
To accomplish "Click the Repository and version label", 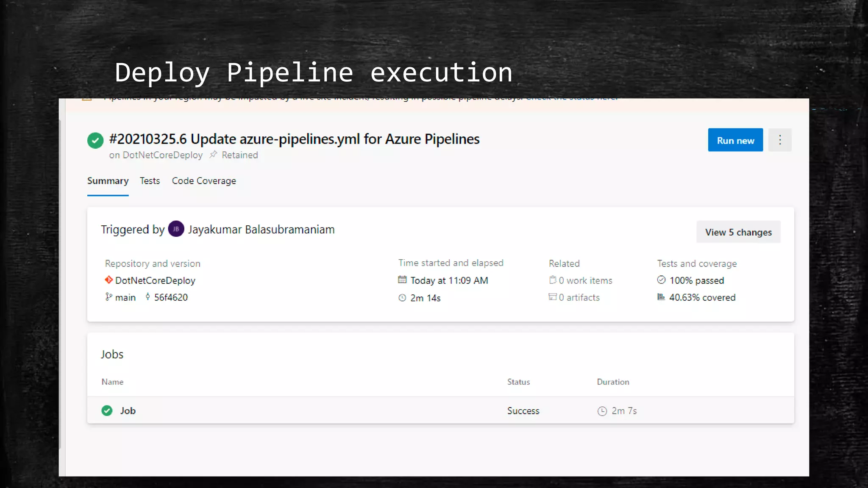I will tap(153, 263).
